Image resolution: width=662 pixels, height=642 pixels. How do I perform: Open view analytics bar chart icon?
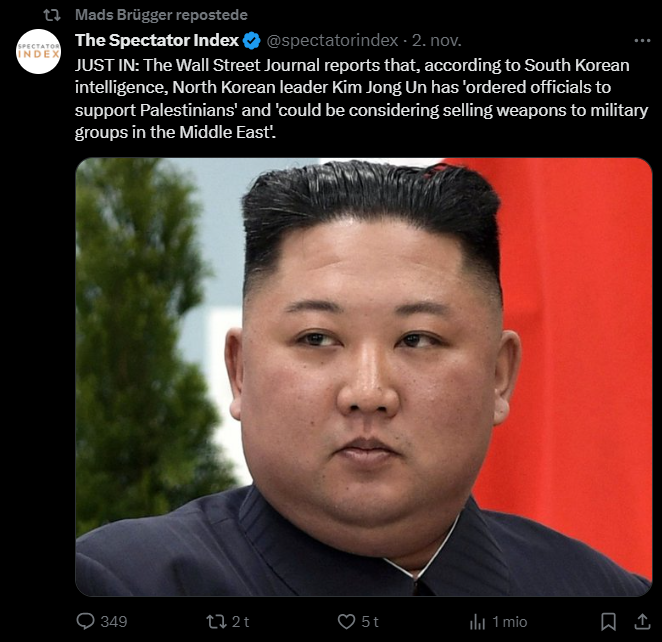click(x=478, y=622)
